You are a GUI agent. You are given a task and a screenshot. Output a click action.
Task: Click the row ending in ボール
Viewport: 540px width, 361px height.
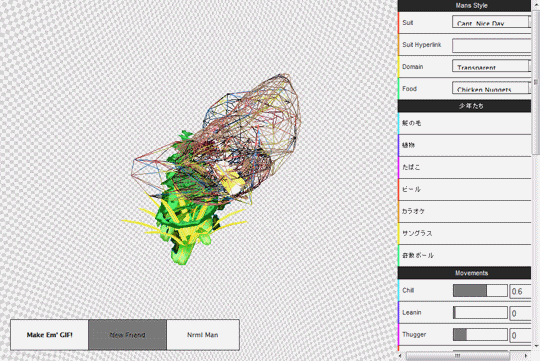pos(464,255)
